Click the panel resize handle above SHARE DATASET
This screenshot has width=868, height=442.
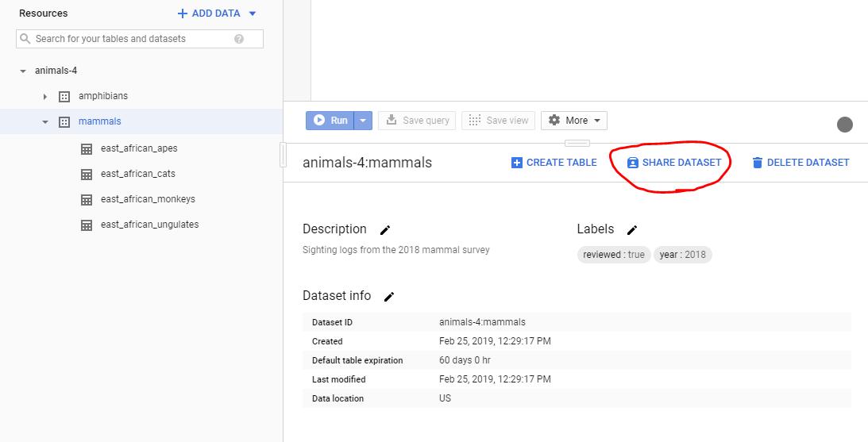577,144
